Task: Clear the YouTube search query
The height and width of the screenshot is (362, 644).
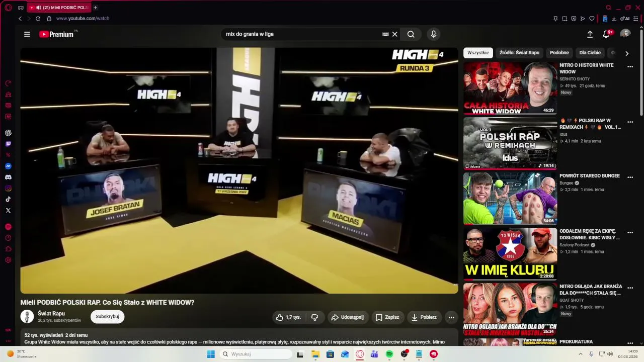Action: (x=395, y=34)
